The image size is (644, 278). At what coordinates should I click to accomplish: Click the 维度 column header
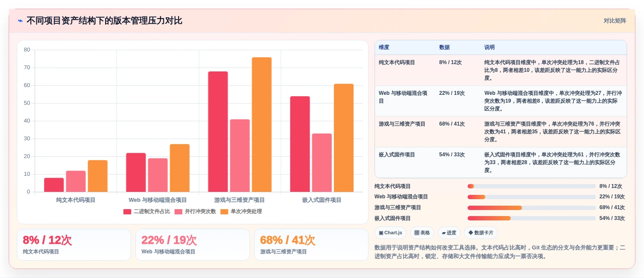(384, 48)
